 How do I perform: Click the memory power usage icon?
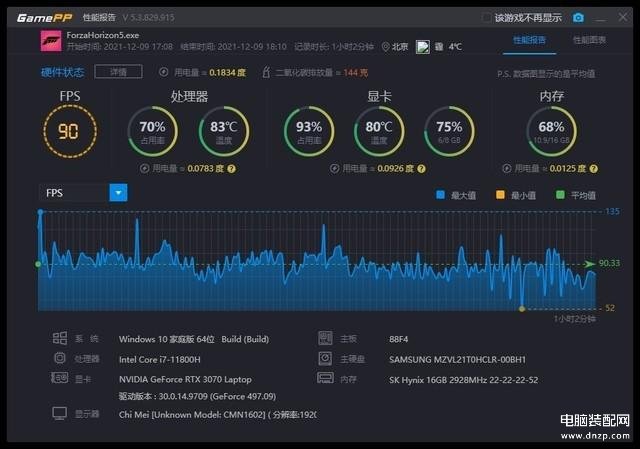(507, 169)
